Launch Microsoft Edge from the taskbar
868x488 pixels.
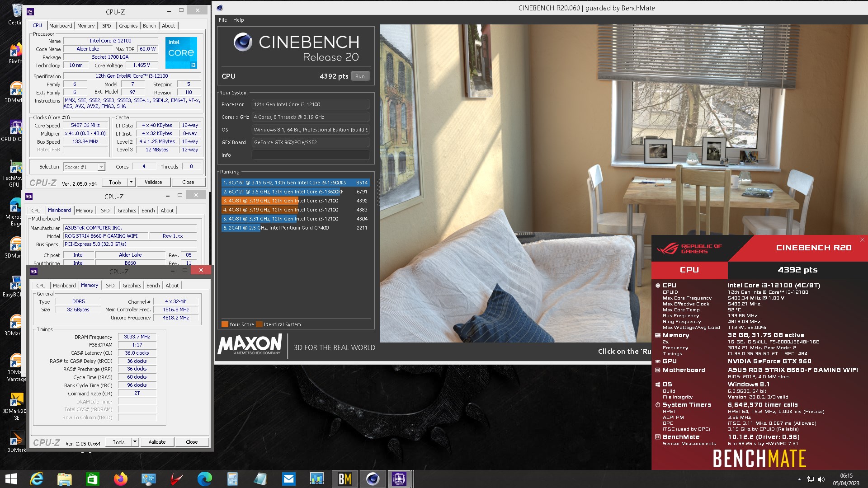(x=205, y=479)
